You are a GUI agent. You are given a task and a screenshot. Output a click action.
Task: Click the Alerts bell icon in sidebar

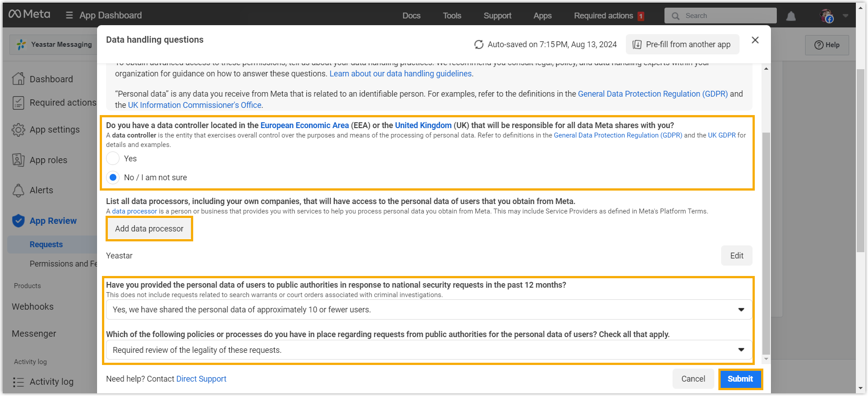click(x=18, y=191)
